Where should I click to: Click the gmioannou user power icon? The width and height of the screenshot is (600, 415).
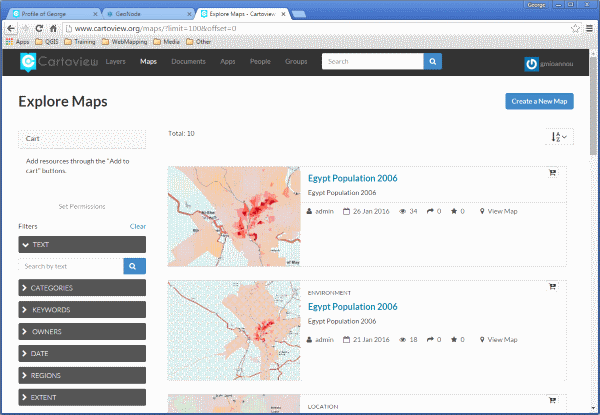[531, 64]
